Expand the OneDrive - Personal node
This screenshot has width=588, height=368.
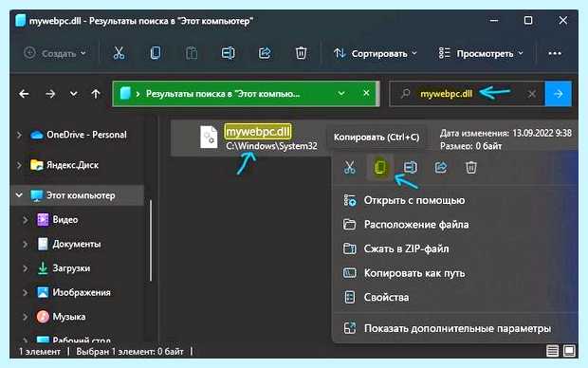pos(19,135)
